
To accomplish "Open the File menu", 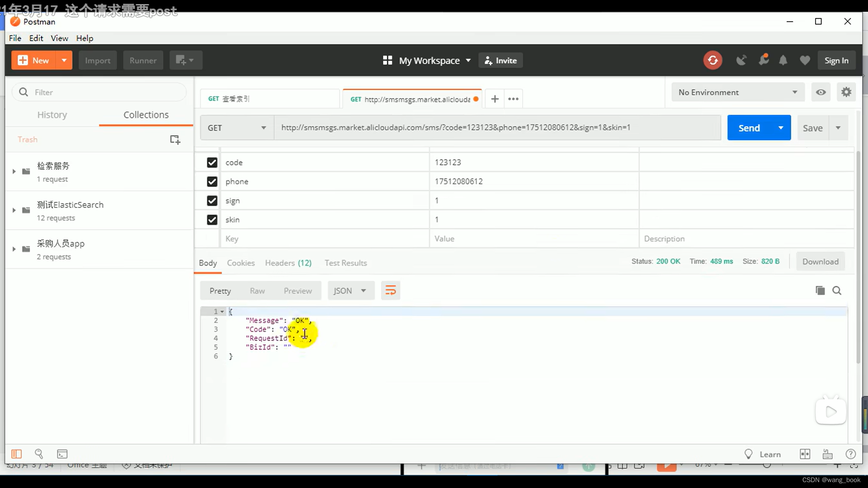I will click(x=15, y=38).
